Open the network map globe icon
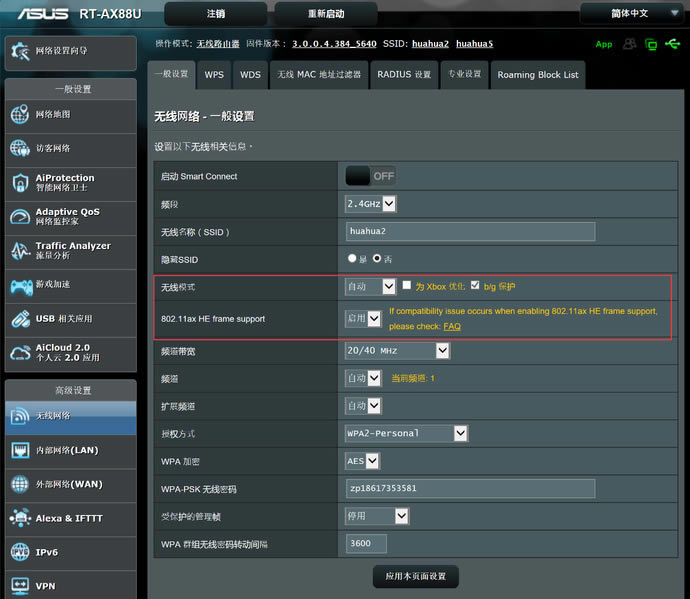690x599 pixels. tap(20, 114)
